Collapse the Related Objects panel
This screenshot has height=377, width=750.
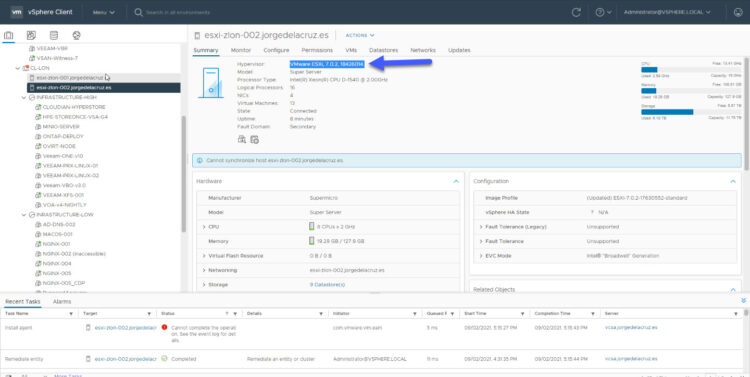pos(732,289)
